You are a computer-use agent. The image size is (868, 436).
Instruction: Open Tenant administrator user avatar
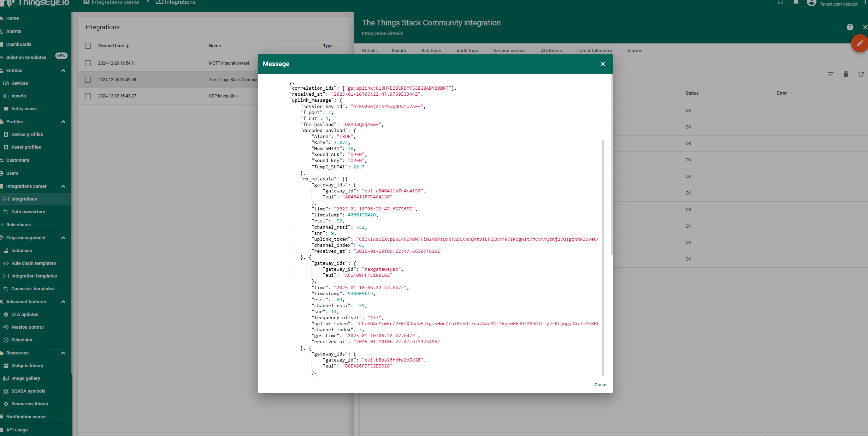pos(811,3)
